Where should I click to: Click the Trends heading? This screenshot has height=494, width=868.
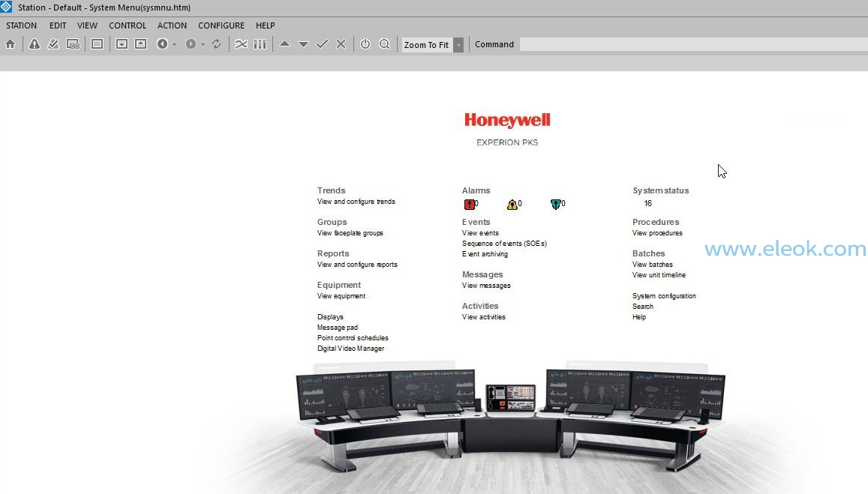point(331,190)
